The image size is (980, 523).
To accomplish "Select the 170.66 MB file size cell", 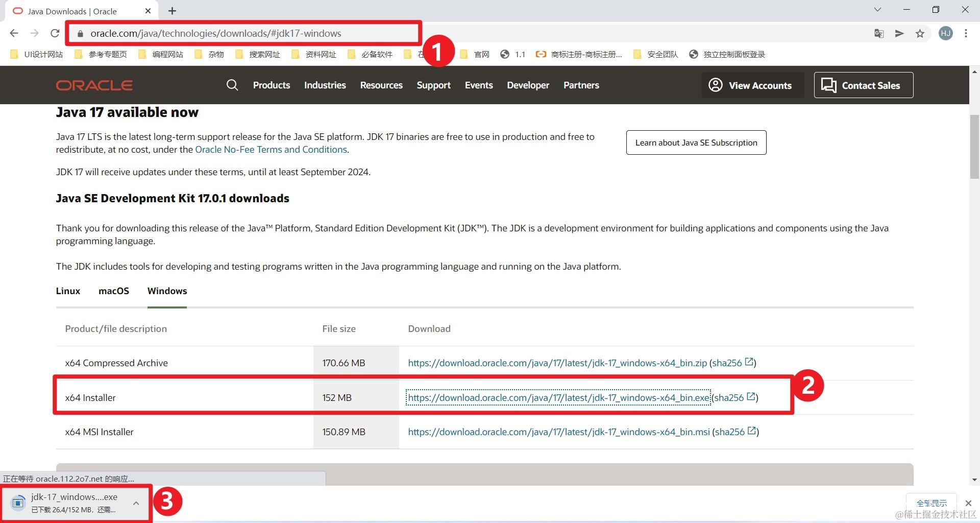I will [356, 363].
